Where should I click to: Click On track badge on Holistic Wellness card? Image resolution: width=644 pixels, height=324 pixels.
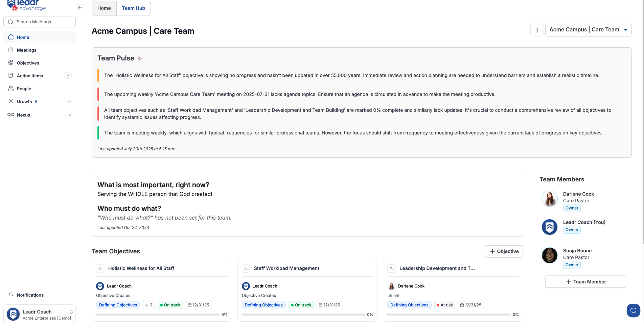[x=170, y=305]
